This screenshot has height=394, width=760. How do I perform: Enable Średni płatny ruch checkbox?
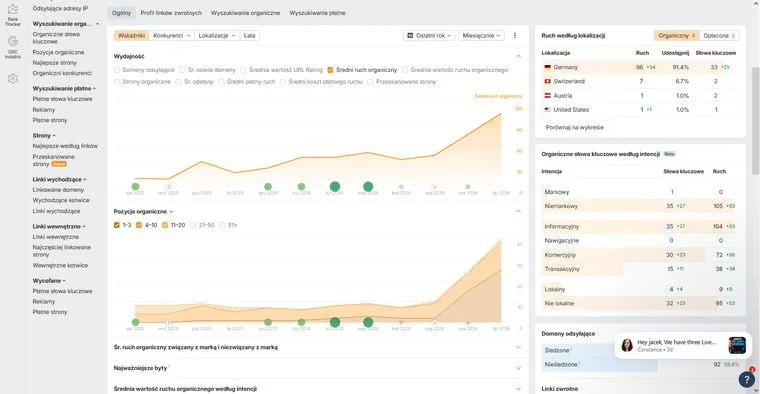pyautogui.click(x=221, y=82)
